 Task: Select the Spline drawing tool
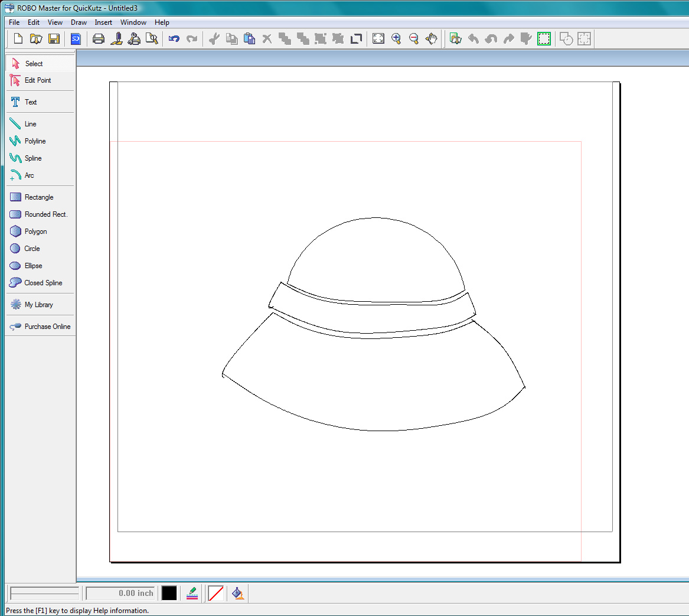(x=33, y=158)
